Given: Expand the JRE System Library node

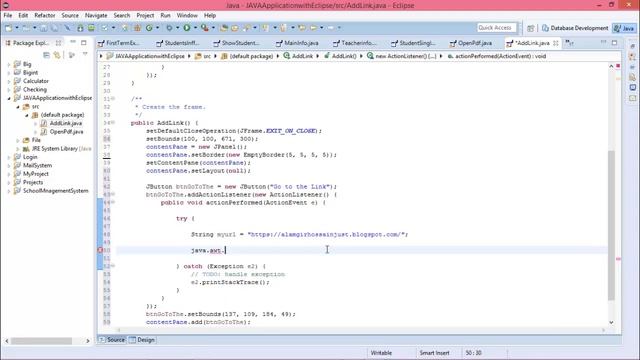Looking at the screenshot, I should (18, 149).
